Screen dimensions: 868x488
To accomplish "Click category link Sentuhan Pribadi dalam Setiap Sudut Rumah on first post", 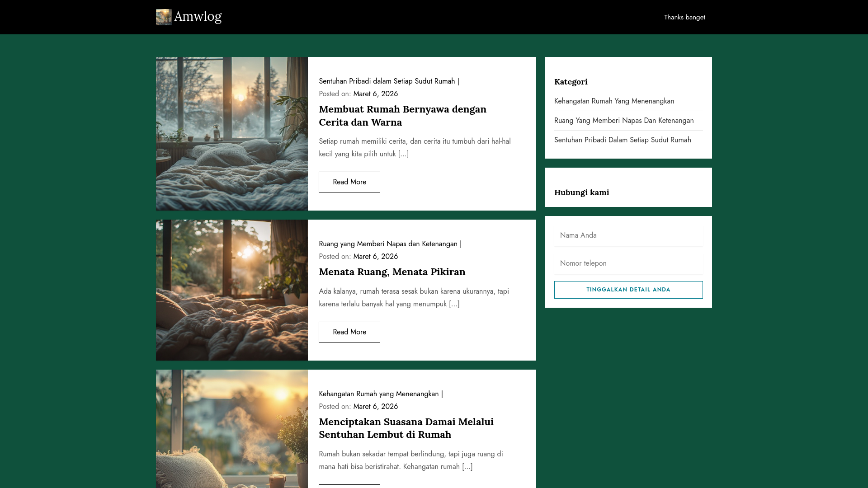I will (387, 81).
